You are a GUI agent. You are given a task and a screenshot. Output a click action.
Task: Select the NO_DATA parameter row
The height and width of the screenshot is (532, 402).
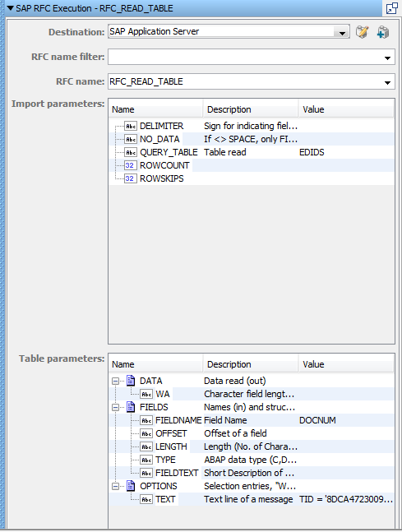coord(252,139)
